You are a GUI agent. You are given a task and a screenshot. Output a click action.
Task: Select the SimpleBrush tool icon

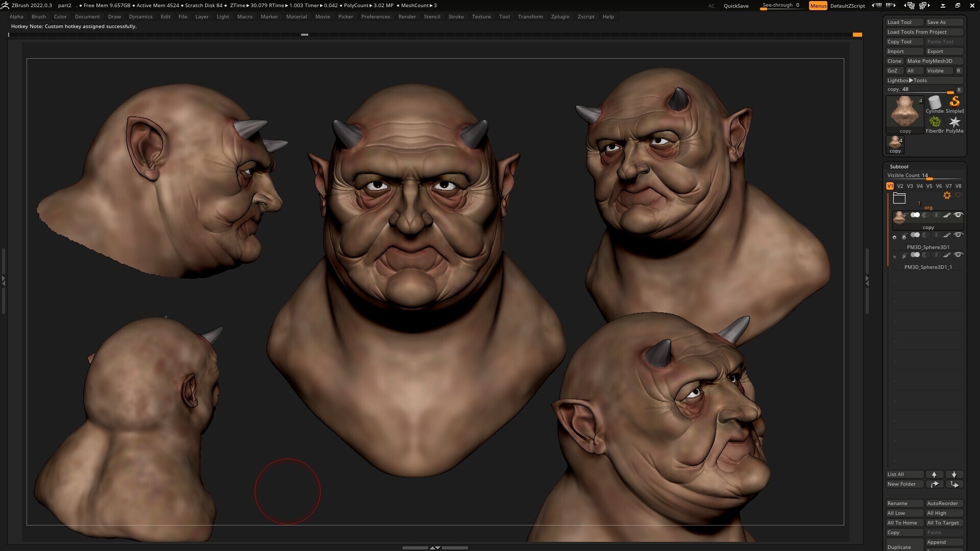coord(954,103)
